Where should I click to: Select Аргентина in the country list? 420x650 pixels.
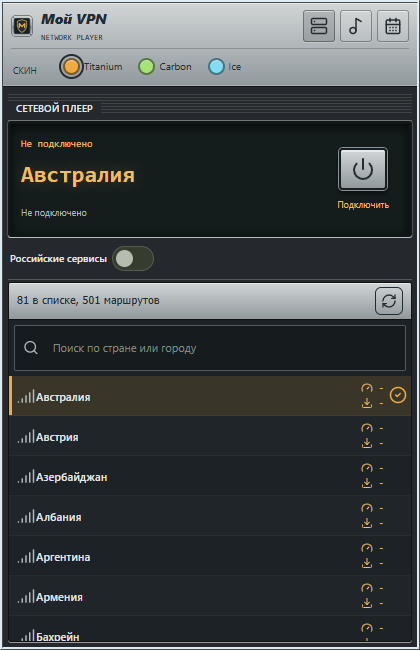coord(210,556)
